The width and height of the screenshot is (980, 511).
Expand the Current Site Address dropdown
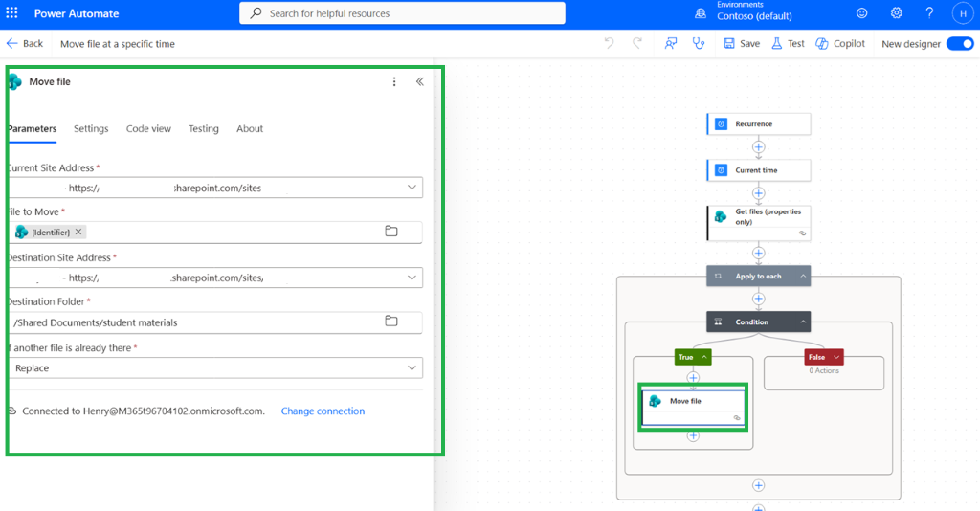click(x=412, y=188)
